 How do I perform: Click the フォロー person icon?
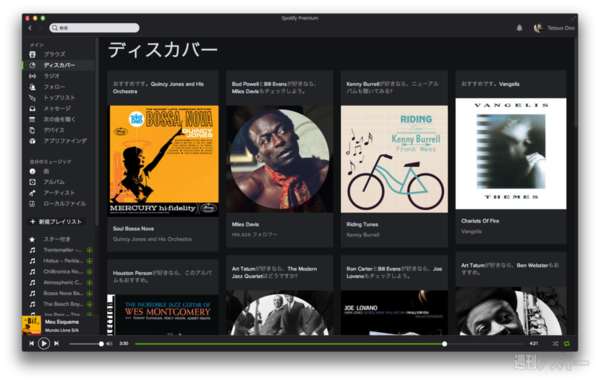(33, 87)
